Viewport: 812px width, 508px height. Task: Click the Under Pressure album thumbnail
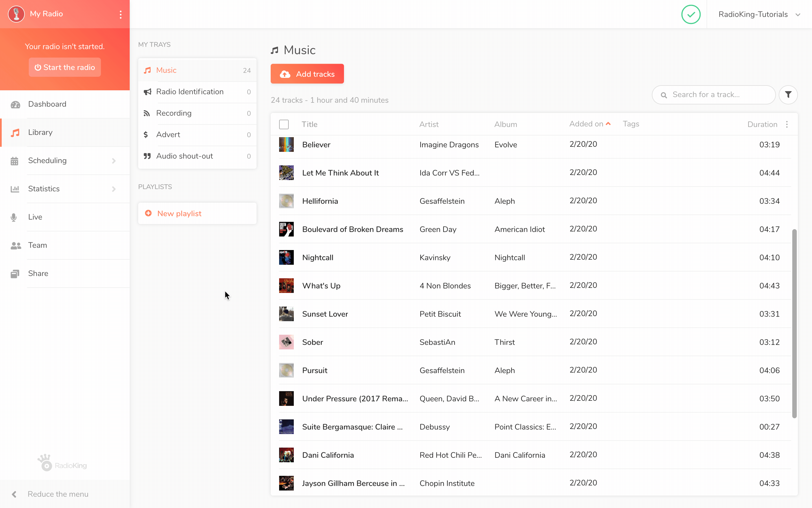tap(286, 398)
